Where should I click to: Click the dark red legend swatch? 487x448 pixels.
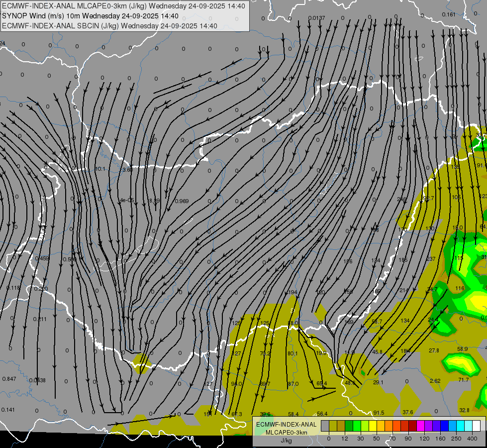pos(413,426)
